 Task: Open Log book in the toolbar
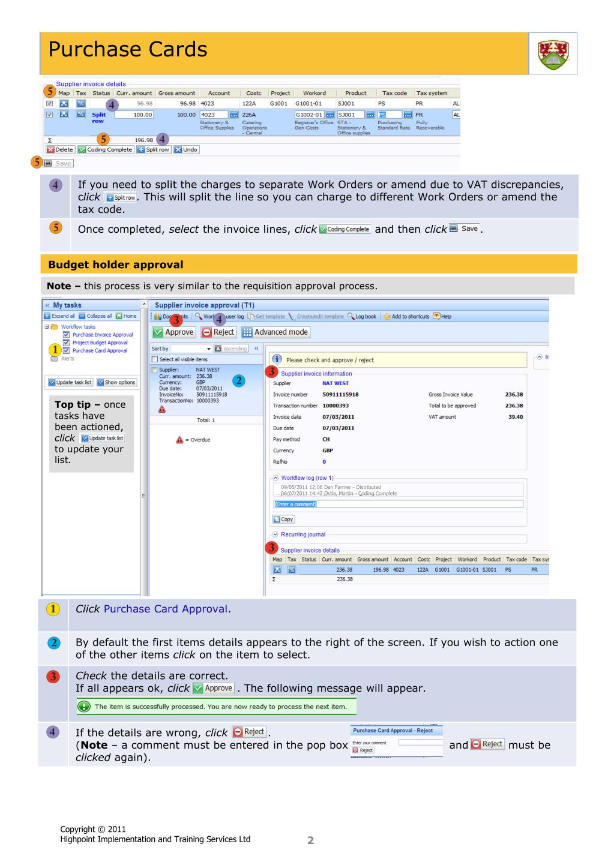pos(361,316)
